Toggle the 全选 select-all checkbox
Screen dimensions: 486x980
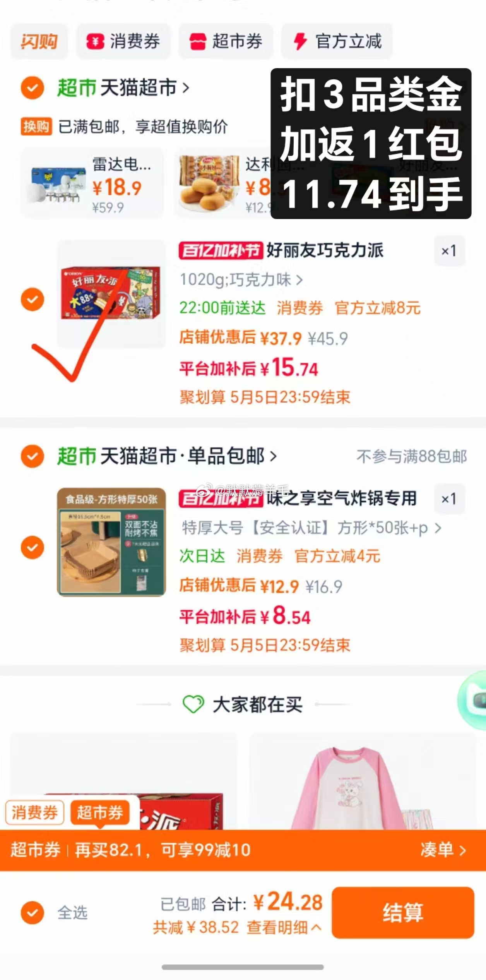tap(33, 913)
